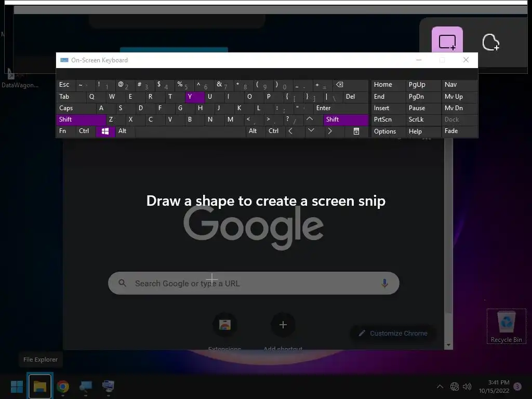Click the Windows logo key on the On-Screen Keyboard
Screen dimensions: 532x399
point(105,131)
